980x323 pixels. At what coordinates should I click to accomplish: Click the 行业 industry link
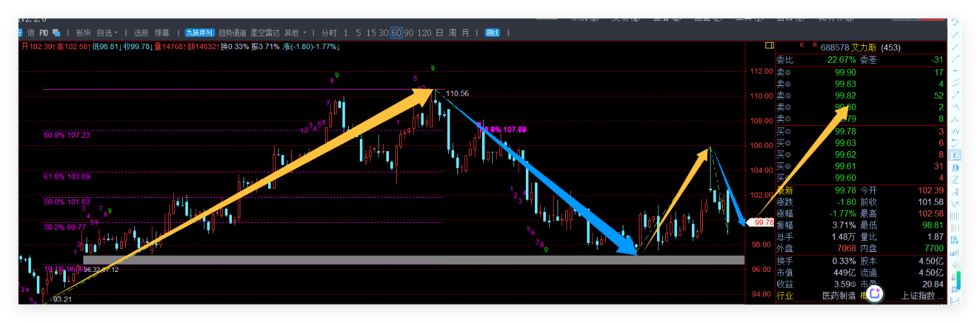pos(784,295)
